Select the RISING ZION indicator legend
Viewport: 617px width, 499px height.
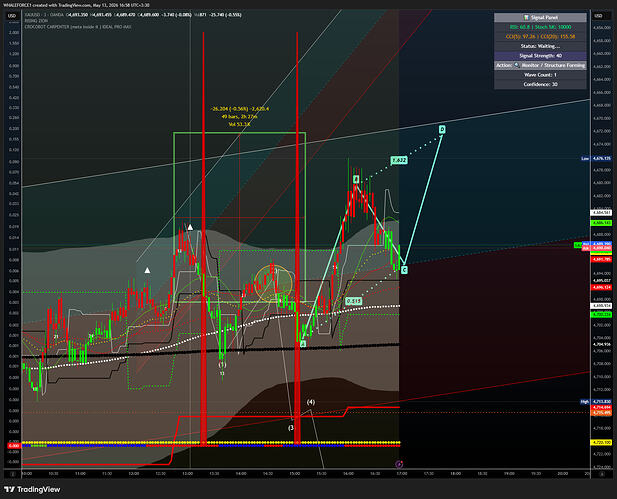coord(36,21)
